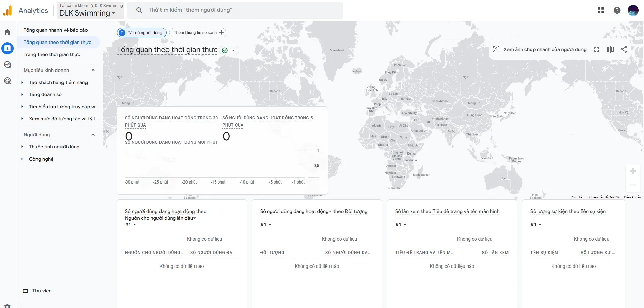Open the Google apps grid icon
This screenshot has height=308, width=644.
(x=601, y=10)
